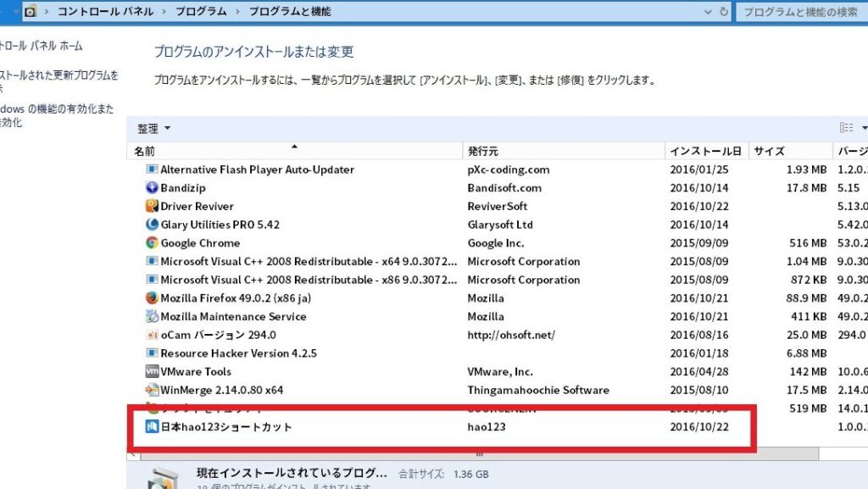This screenshot has width=868, height=489.
Task: Open the 整理 dropdown menu
Action: (x=154, y=129)
